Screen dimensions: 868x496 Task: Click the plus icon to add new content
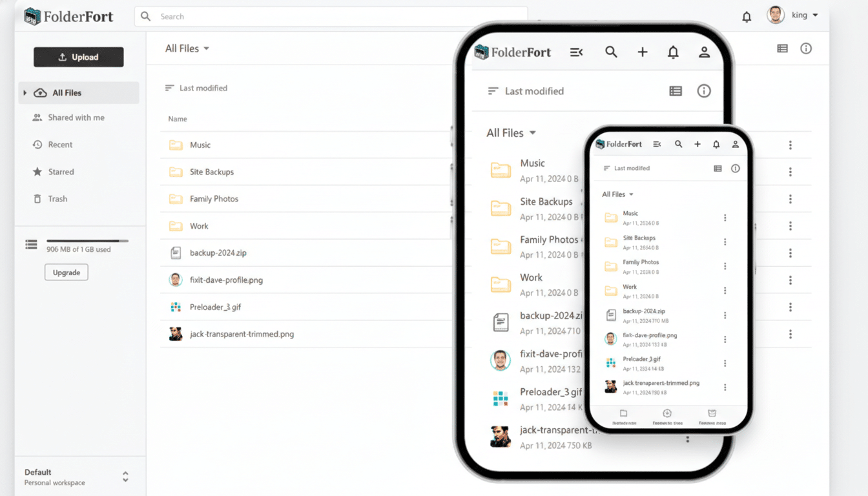coord(642,52)
